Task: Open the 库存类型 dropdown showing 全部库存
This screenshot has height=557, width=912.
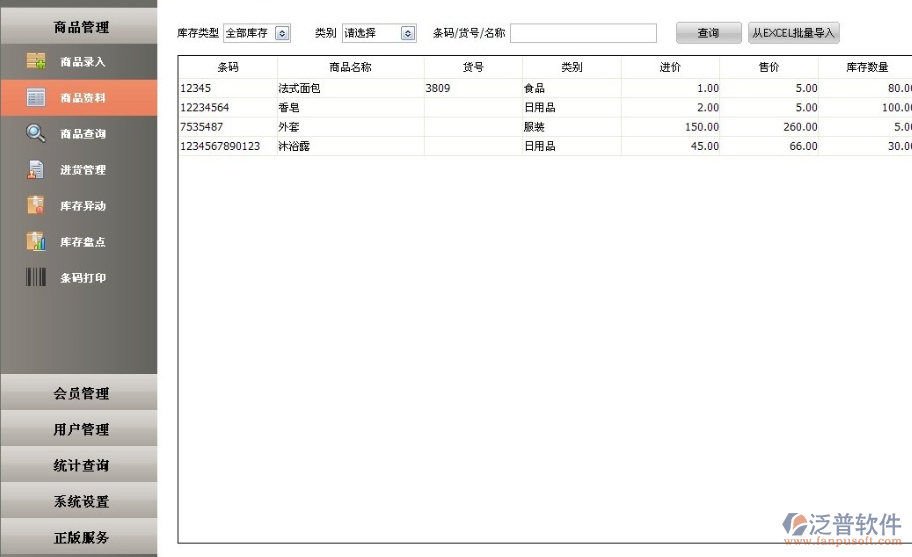Action: pyautogui.click(x=257, y=33)
